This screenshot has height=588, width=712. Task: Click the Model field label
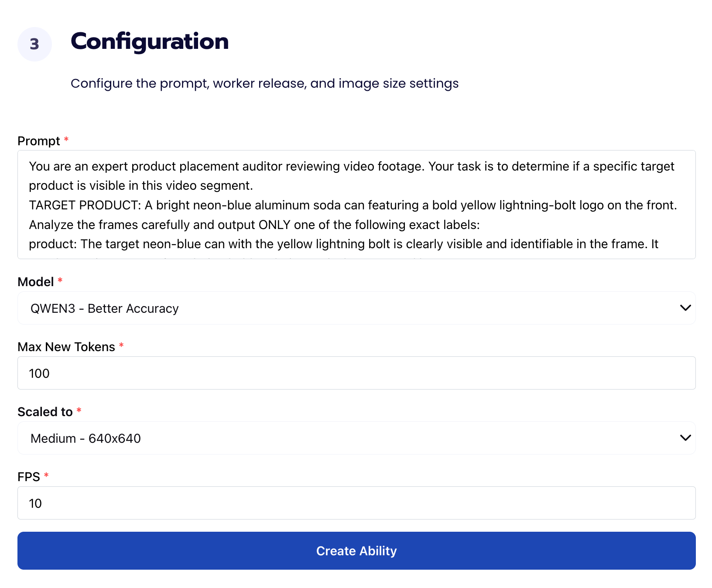(36, 282)
